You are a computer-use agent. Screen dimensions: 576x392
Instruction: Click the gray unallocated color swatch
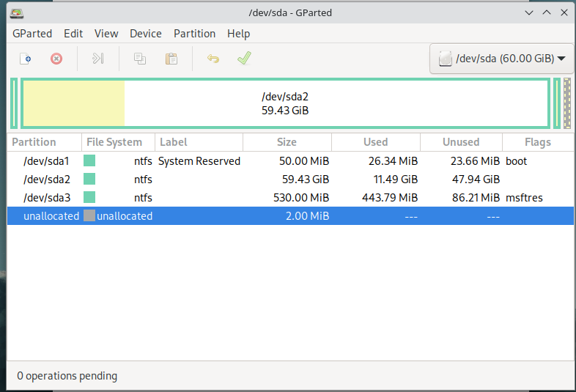click(x=89, y=215)
